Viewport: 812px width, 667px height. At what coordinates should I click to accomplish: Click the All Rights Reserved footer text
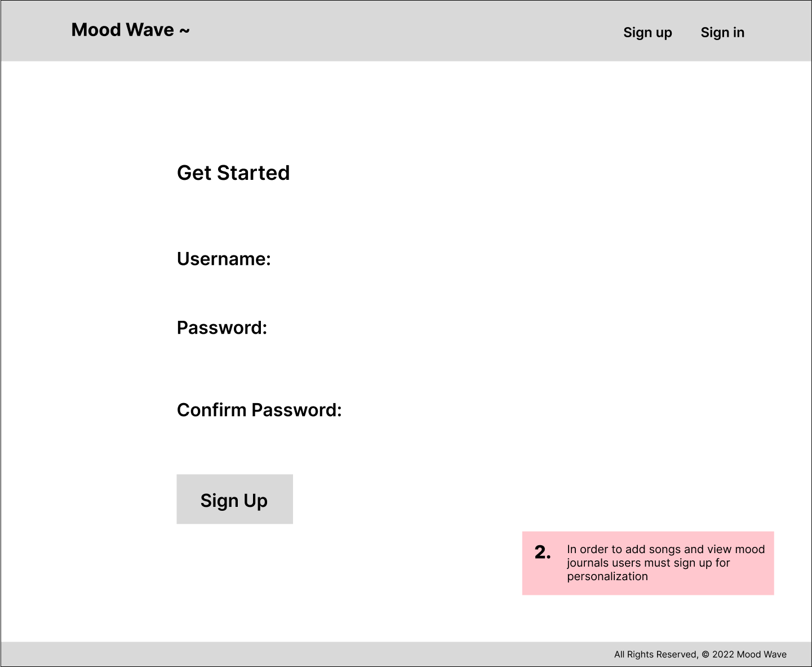tap(656, 655)
